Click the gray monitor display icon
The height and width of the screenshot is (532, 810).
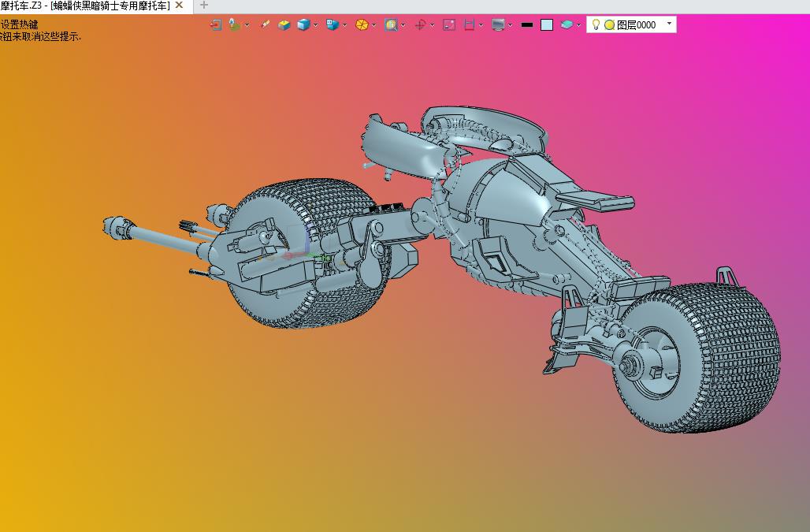click(498, 24)
